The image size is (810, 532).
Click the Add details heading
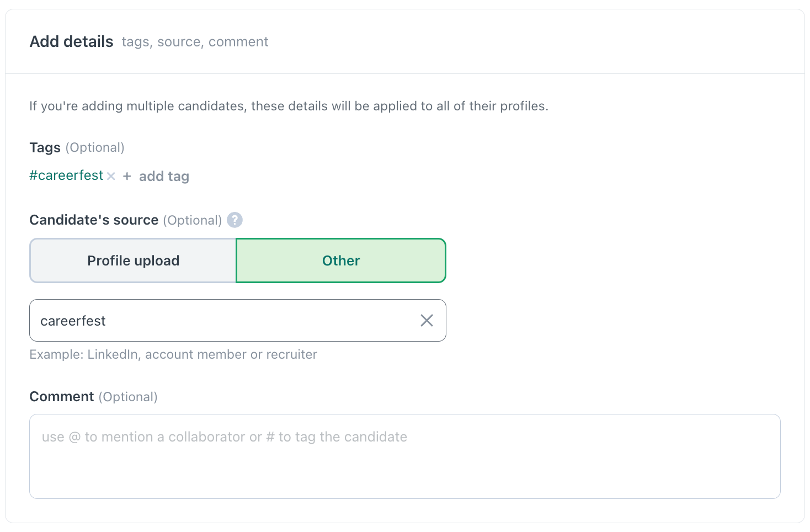tap(72, 42)
